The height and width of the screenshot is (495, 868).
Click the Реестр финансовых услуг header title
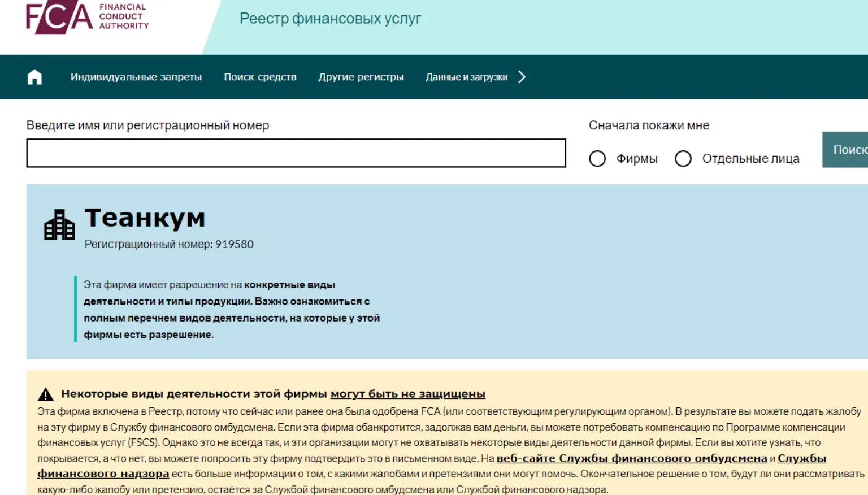click(x=331, y=18)
